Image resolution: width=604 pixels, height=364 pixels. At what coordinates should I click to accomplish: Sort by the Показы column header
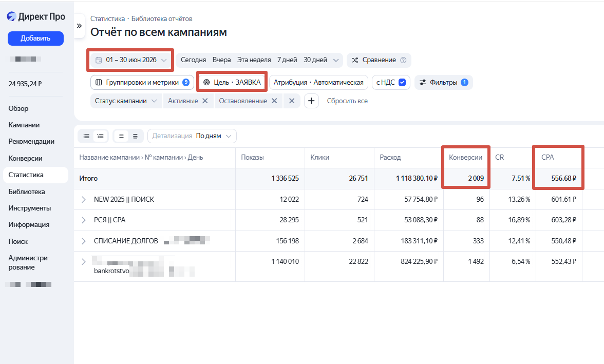[252, 158]
